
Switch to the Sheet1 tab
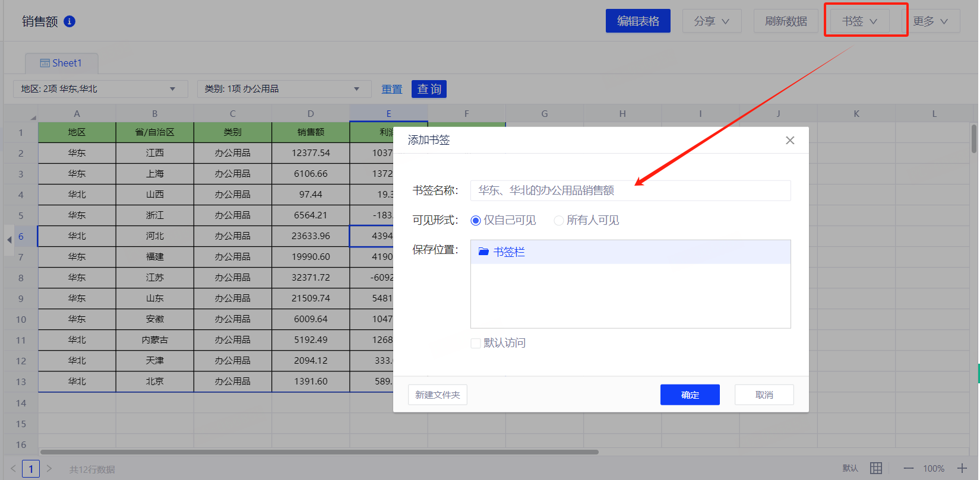61,63
